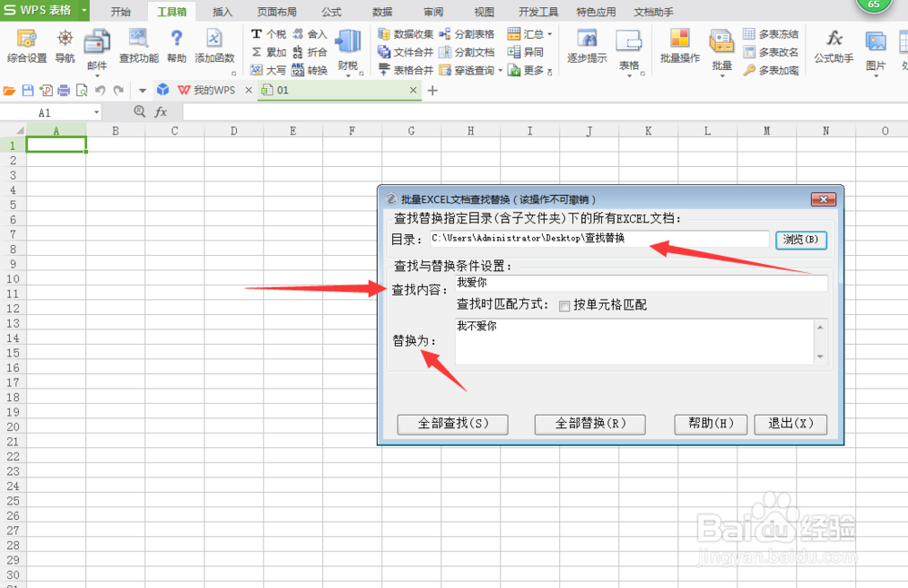This screenshot has width=908, height=588.
Task: Click the 全部替换(R) button
Action: pyautogui.click(x=589, y=424)
